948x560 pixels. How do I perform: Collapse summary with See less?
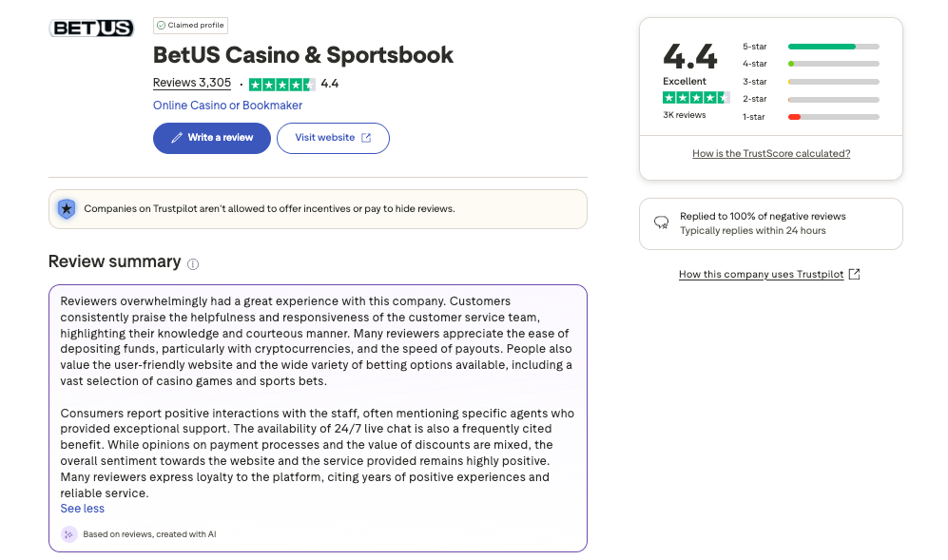click(83, 509)
